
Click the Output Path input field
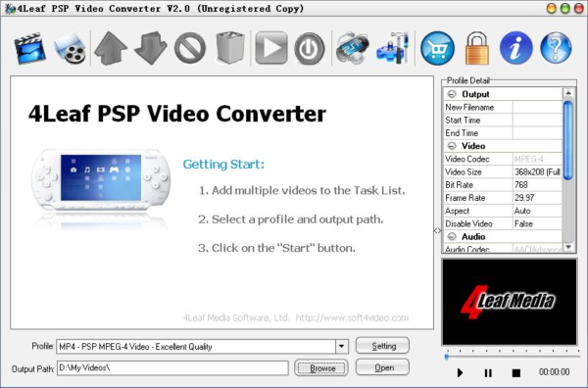point(172,368)
